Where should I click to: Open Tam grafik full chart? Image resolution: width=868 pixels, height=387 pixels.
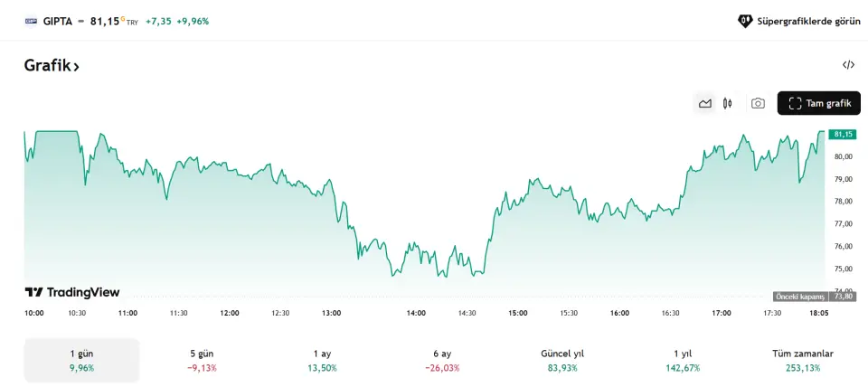(x=818, y=103)
